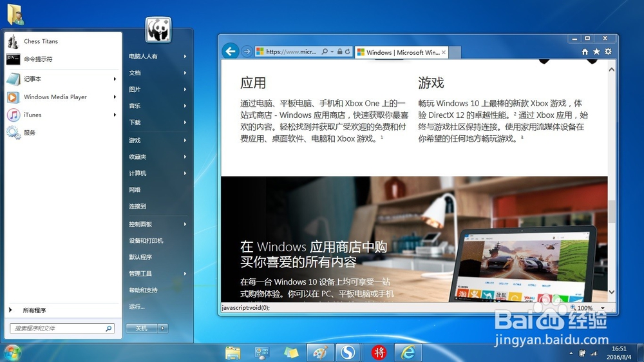
Task: Expand the 所有程序 all programs arrow
Action: [x=10, y=310]
